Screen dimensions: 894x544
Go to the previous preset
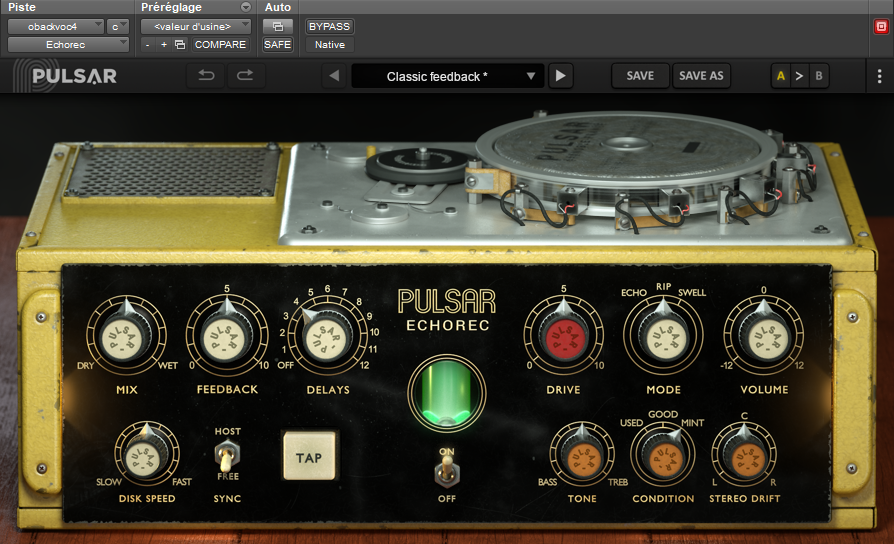(335, 76)
